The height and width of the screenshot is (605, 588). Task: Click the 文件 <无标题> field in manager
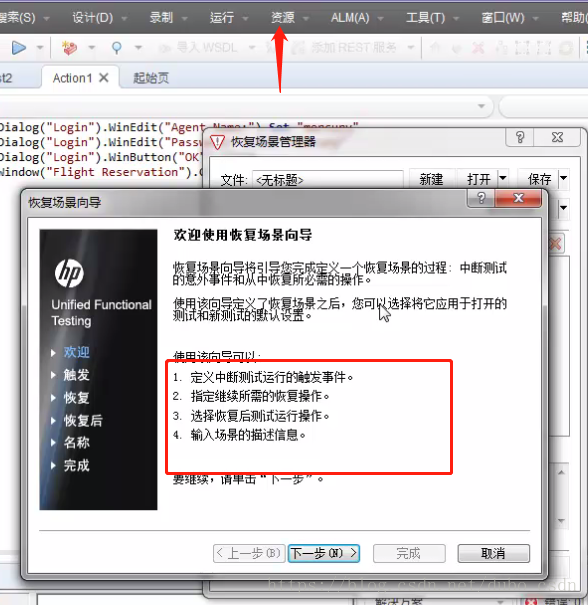(x=328, y=180)
